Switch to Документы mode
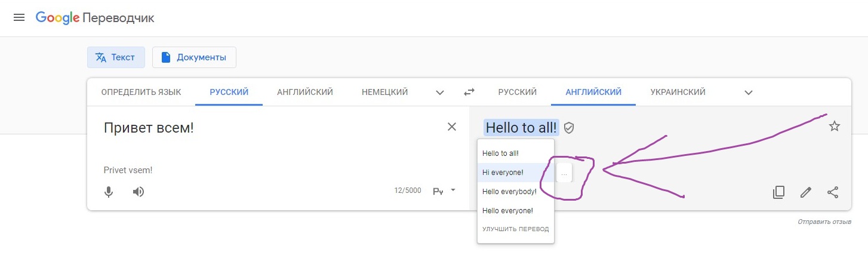The image size is (868, 258). pyautogui.click(x=194, y=57)
